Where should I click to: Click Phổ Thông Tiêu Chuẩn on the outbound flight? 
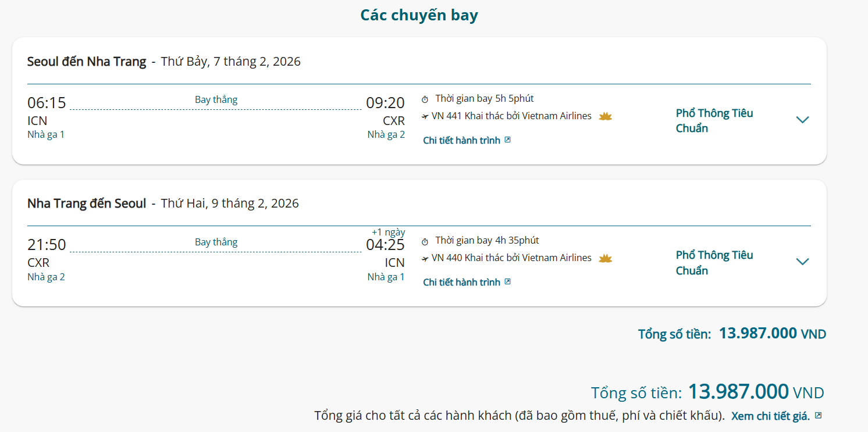714,120
